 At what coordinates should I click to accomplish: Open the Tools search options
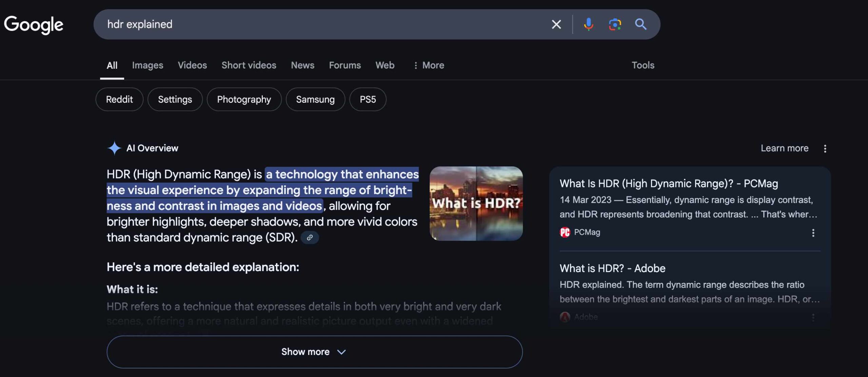(643, 65)
